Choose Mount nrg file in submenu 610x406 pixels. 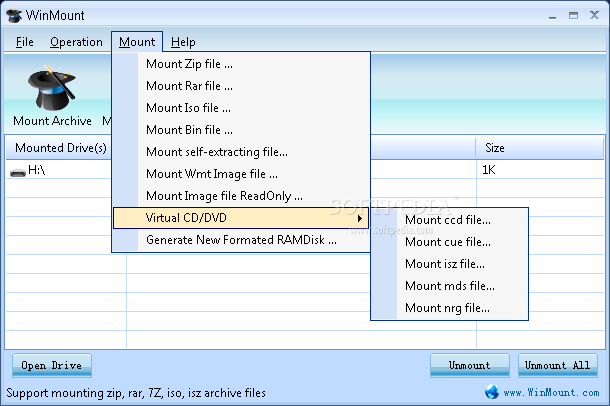[x=447, y=308]
